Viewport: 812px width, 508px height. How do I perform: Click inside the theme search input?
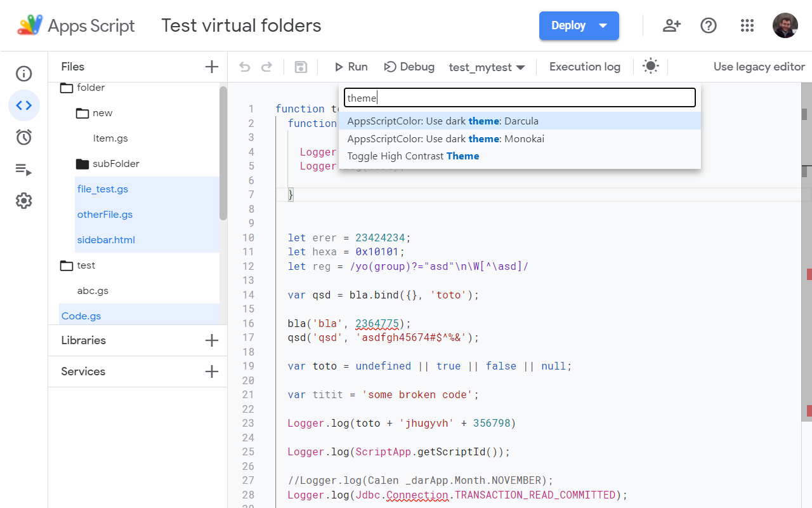[519, 97]
